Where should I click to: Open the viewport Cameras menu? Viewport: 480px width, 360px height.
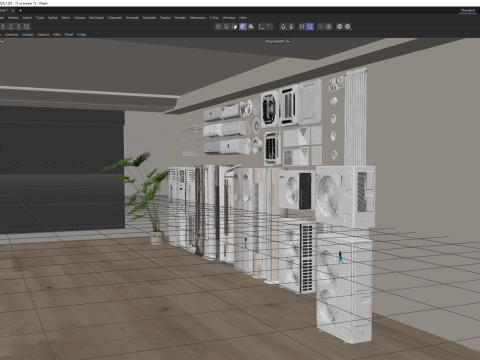point(11,35)
